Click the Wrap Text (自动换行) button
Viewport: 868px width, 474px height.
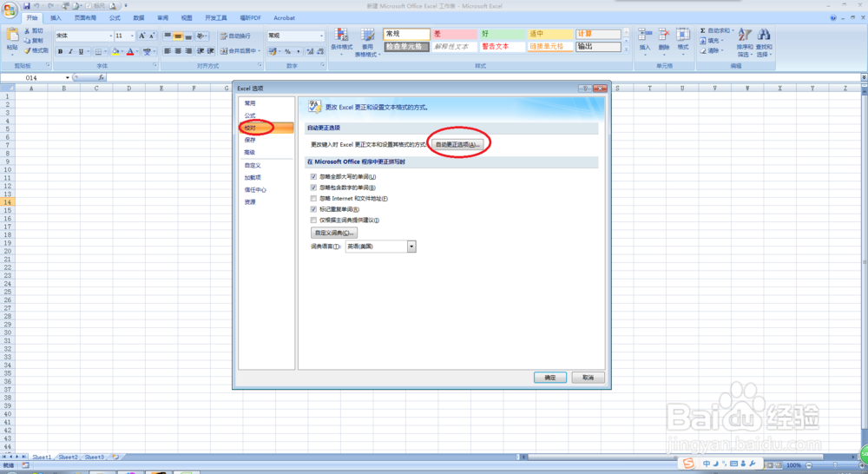(x=235, y=36)
